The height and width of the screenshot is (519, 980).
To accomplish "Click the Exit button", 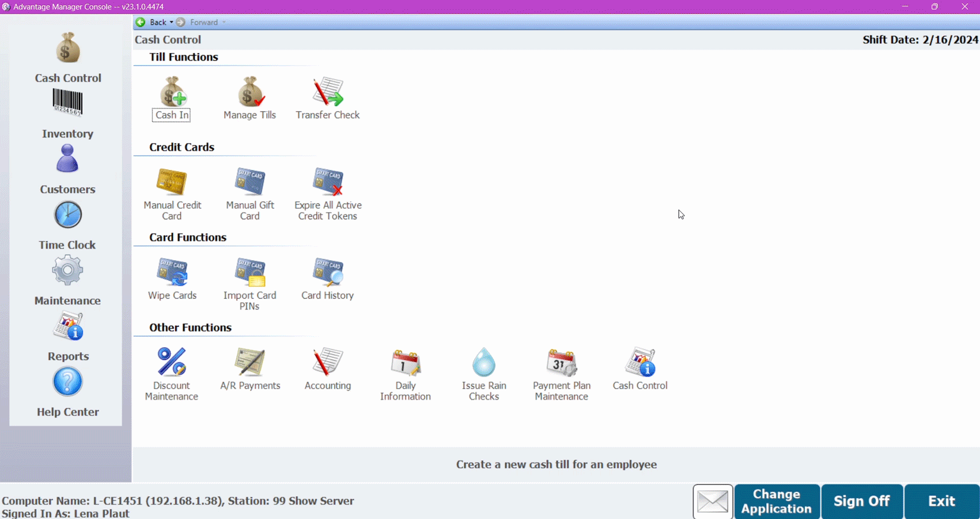I will (x=941, y=501).
